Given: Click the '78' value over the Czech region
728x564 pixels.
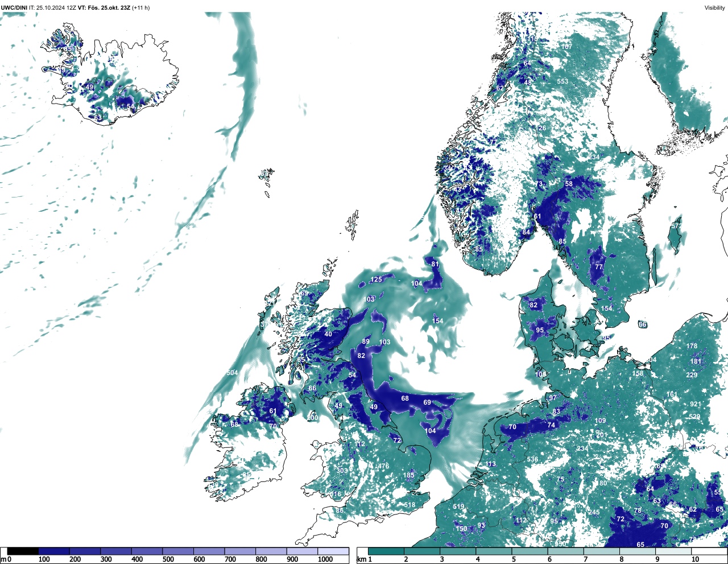Looking at the screenshot, I should tap(638, 511).
